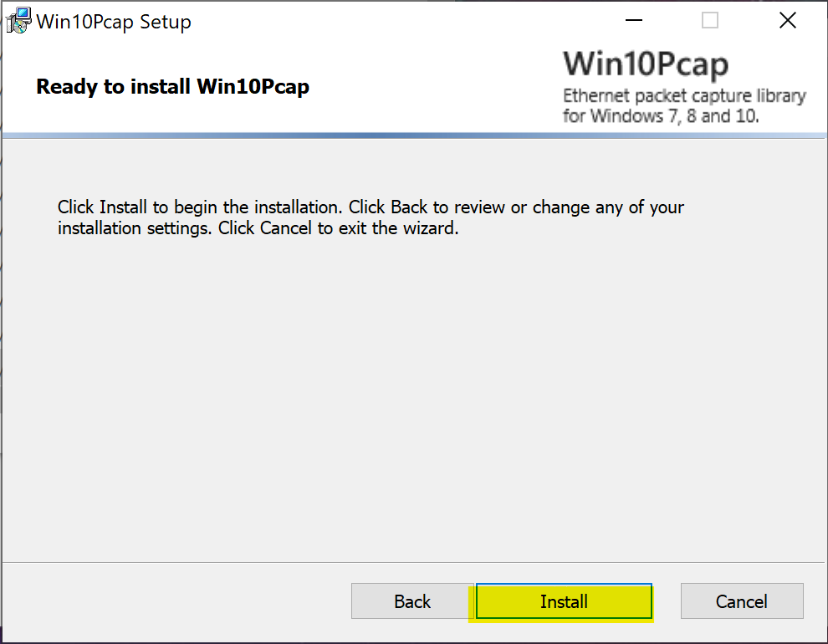
Task: Close the Win10Pcap Setup window
Action: pyautogui.click(x=787, y=21)
